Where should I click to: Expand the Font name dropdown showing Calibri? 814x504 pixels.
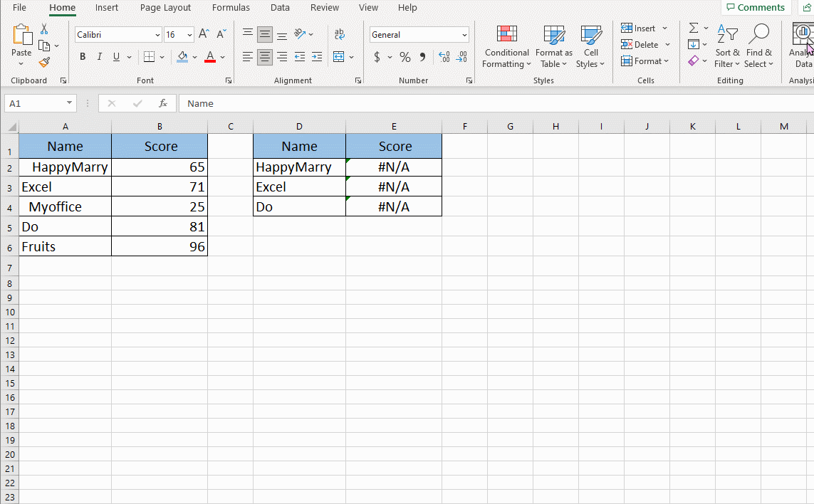tap(158, 34)
